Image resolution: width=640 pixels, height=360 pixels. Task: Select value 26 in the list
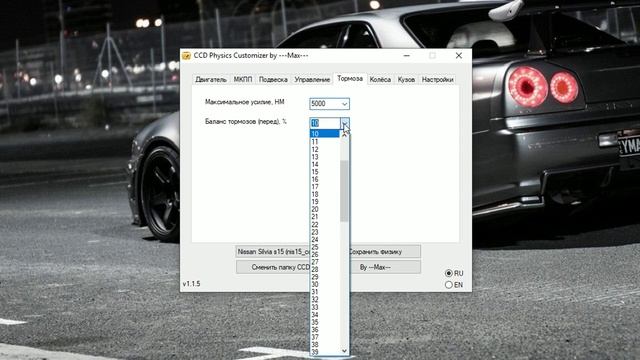pos(325,254)
